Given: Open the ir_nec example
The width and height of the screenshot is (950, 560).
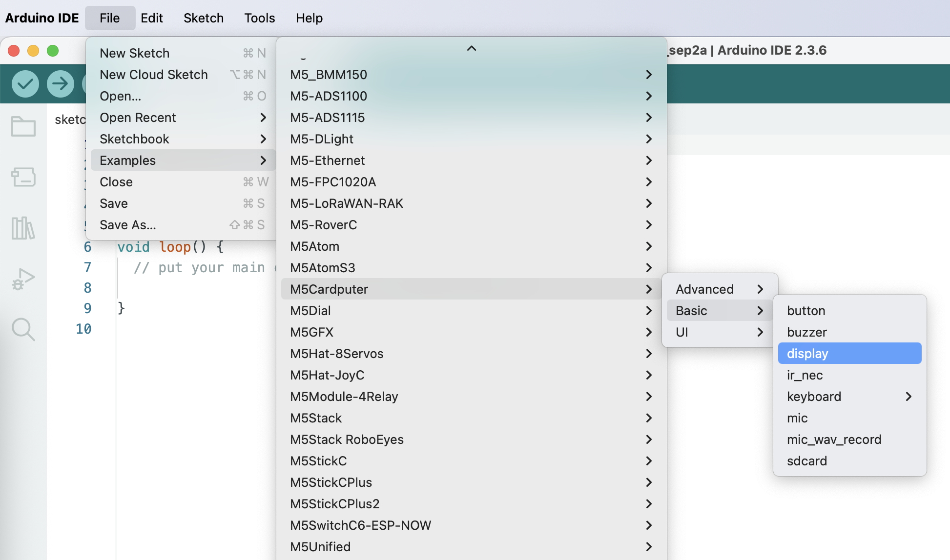Looking at the screenshot, I should (849, 375).
